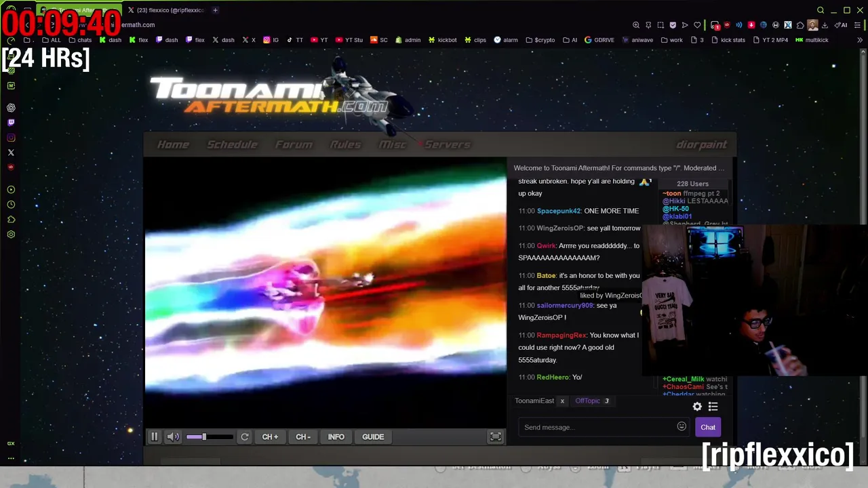Screen dimensions: 868x488
Task: Adjust the video volume slider
Action: (x=209, y=437)
